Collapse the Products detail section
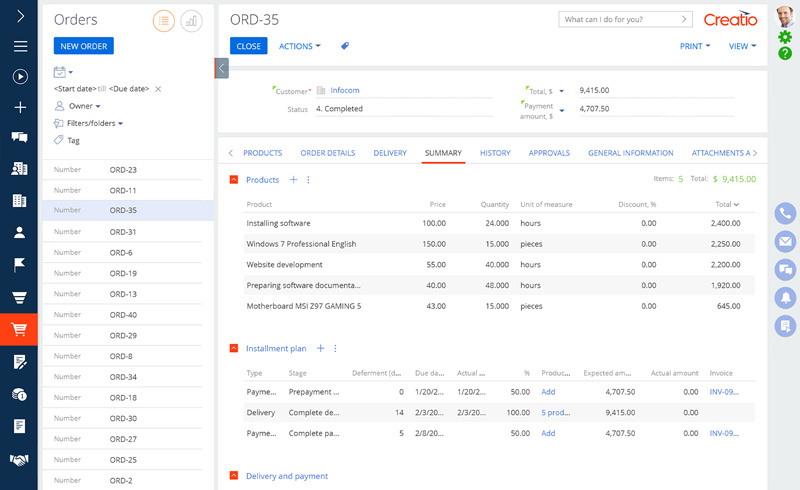 [x=234, y=180]
